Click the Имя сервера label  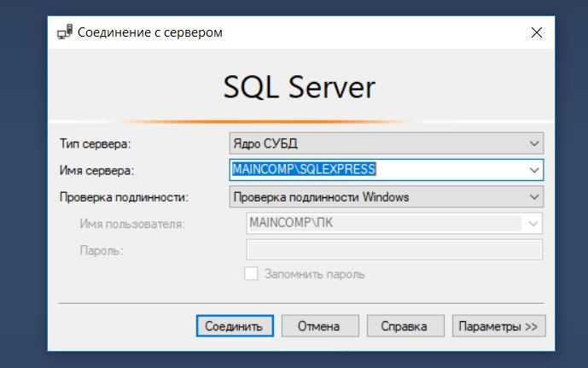(96, 170)
